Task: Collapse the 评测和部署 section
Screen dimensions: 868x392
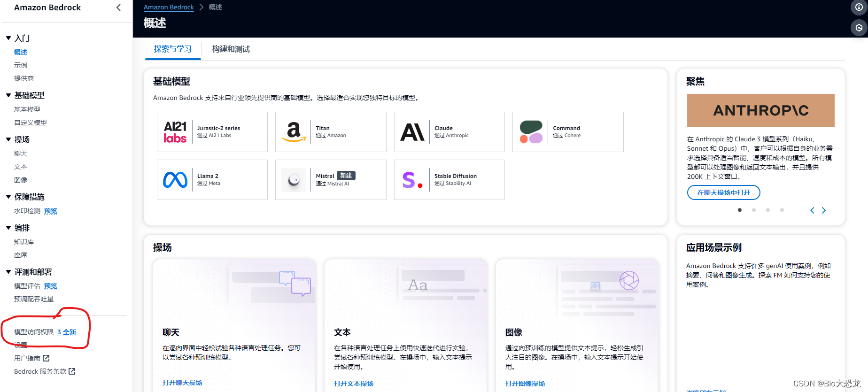Action: coord(8,272)
